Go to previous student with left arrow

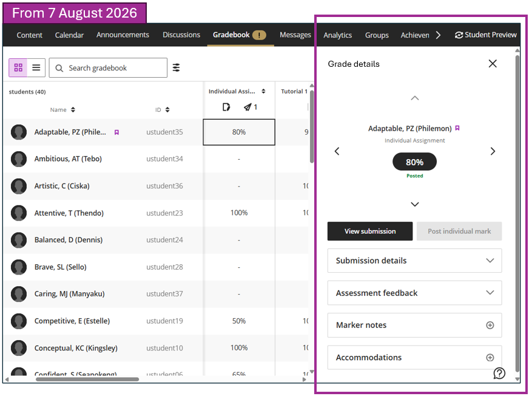pyautogui.click(x=337, y=151)
